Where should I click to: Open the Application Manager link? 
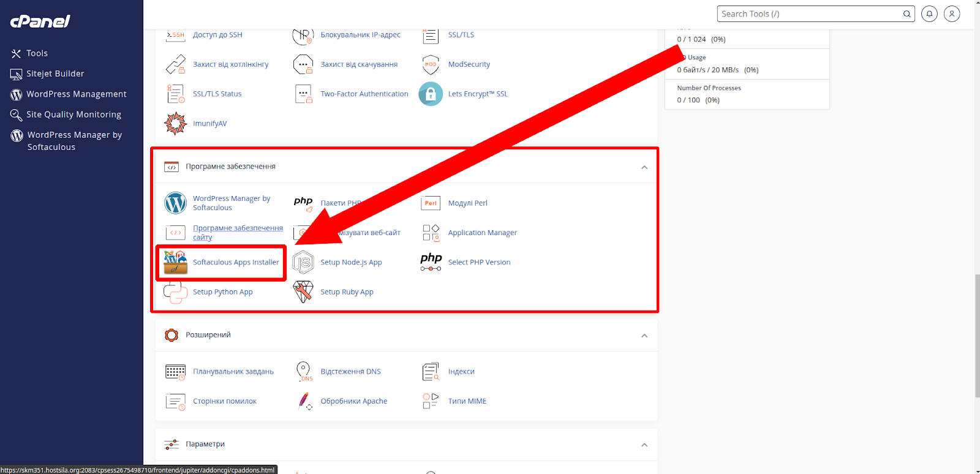[482, 233]
